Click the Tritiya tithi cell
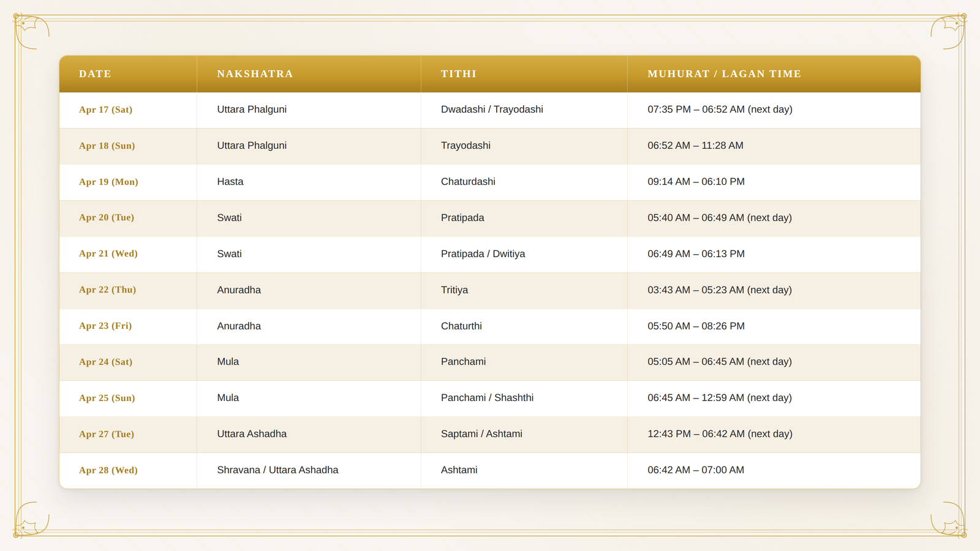This screenshot has height=551, width=980. (524, 291)
